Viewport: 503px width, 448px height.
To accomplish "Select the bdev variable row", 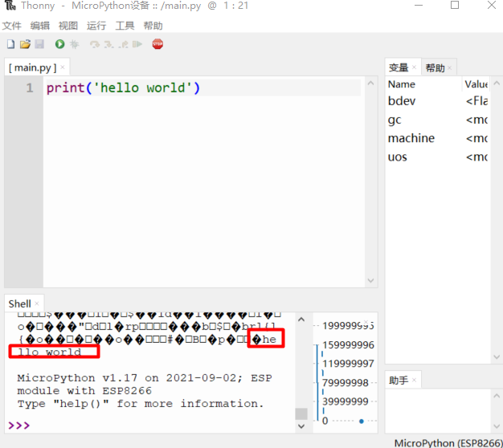I will [438, 101].
